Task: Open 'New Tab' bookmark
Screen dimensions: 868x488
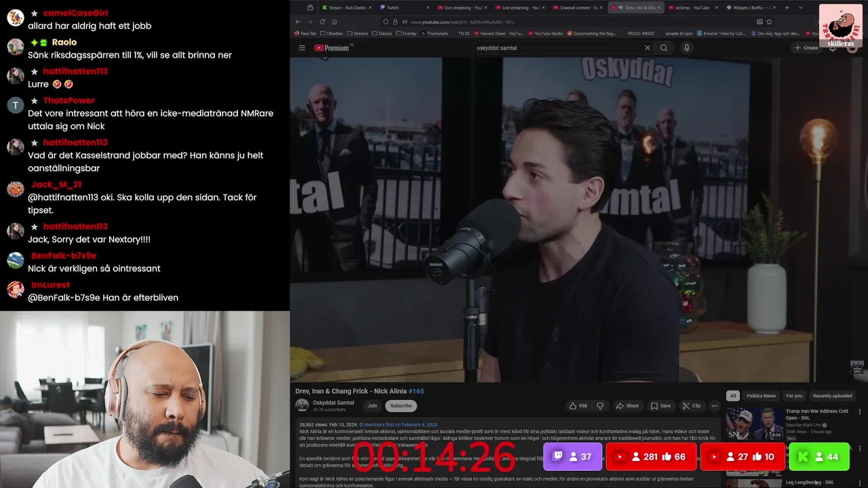Action: click(305, 33)
